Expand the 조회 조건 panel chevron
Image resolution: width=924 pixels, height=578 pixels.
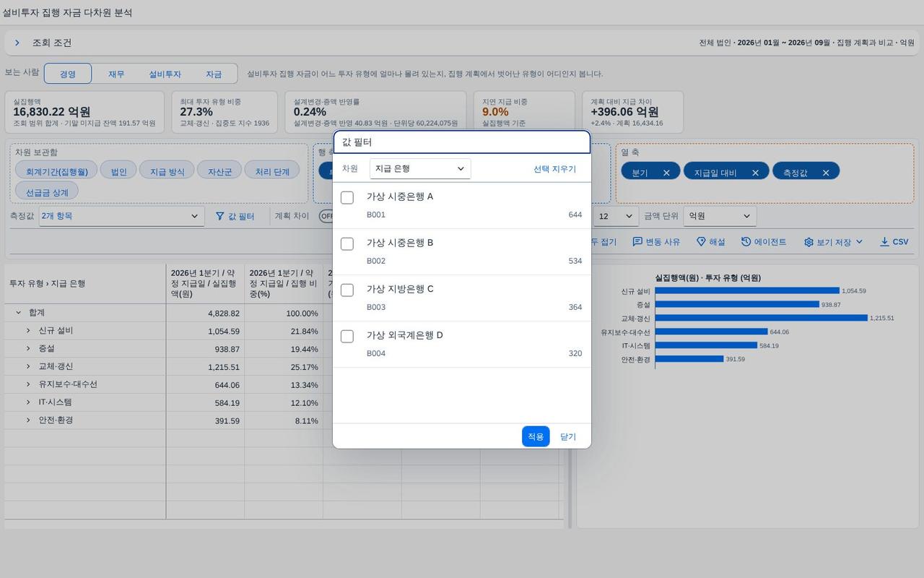click(17, 43)
